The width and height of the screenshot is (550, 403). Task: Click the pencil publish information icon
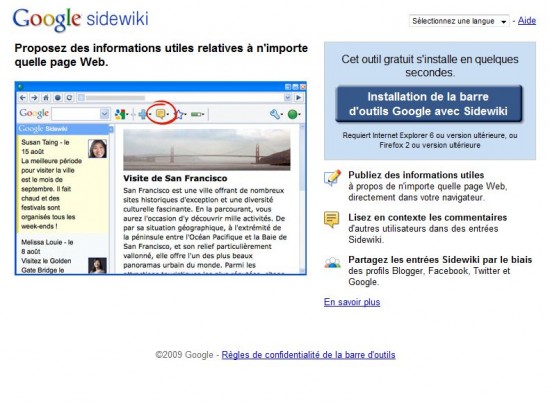332,177
